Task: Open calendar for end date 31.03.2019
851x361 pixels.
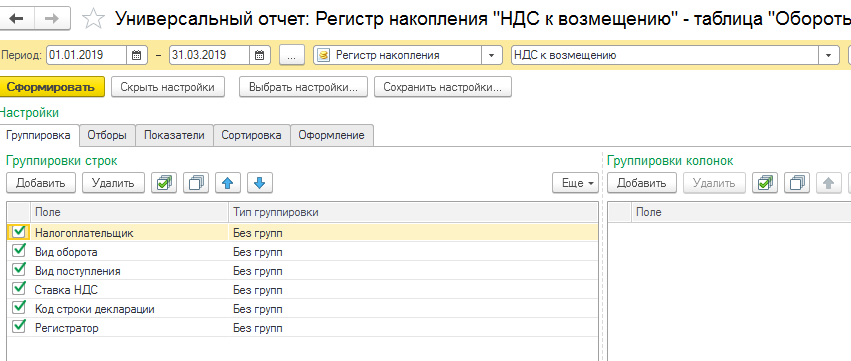Action: [x=259, y=55]
